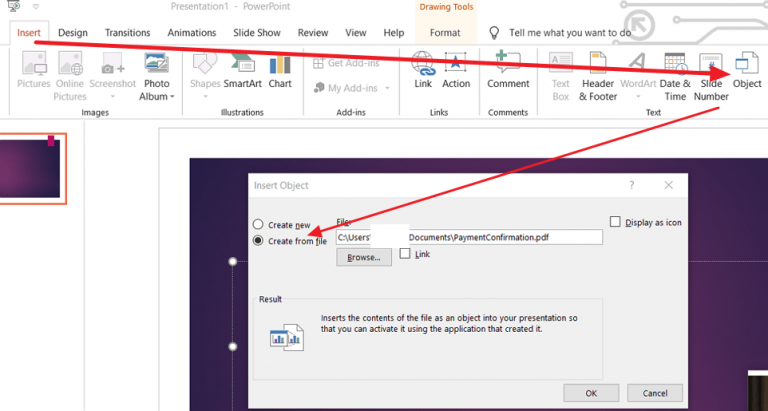
Task: Insert a Chart
Action: (x=280, y=71)
